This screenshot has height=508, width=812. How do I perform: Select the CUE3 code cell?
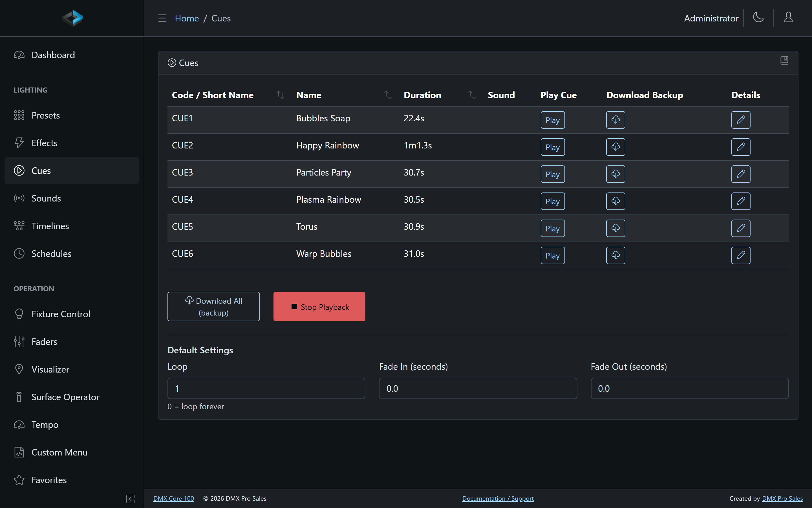coord(182,172)
